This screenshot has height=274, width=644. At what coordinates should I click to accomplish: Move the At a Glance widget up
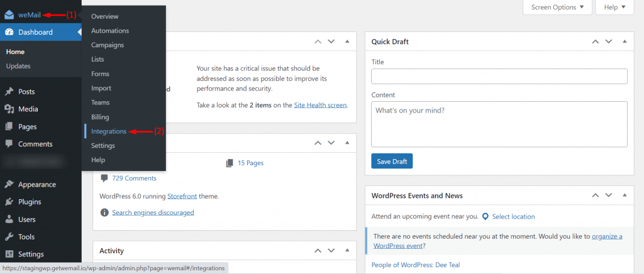pos(318,143)
